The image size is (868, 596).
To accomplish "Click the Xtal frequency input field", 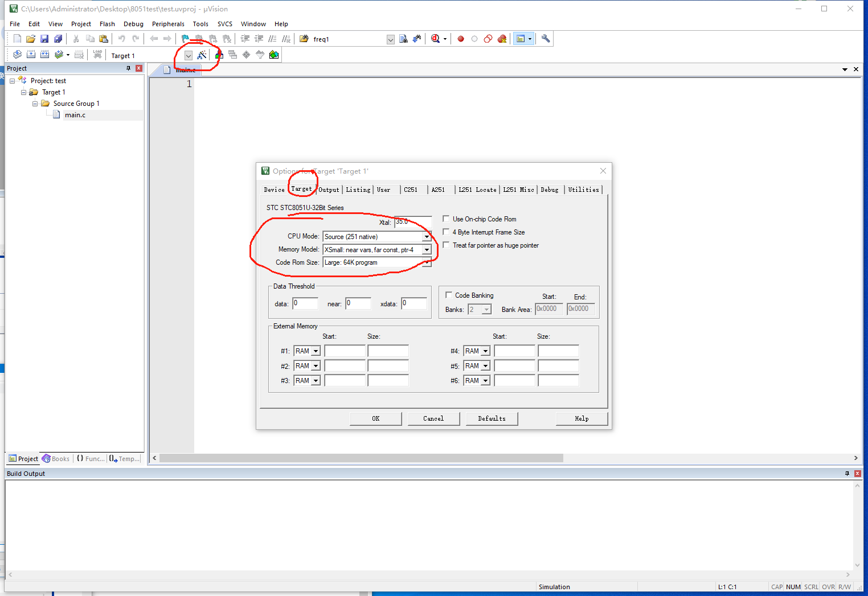I will click(x=413, y=222).
